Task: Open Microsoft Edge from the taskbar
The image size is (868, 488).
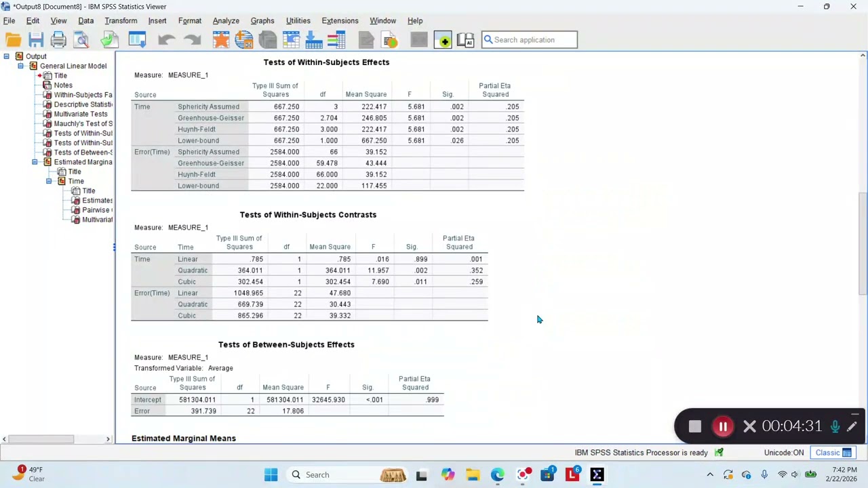Action: click(x=498, y=475)
